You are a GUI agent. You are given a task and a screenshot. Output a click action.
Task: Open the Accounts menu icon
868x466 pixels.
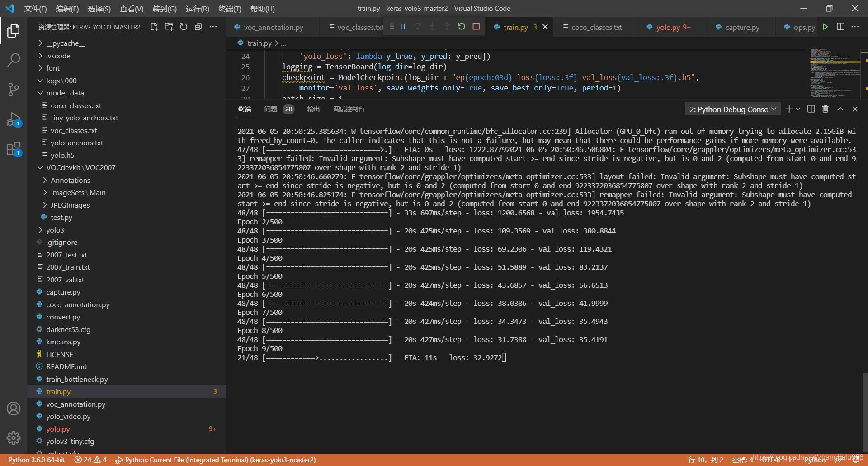coord(14,409)
